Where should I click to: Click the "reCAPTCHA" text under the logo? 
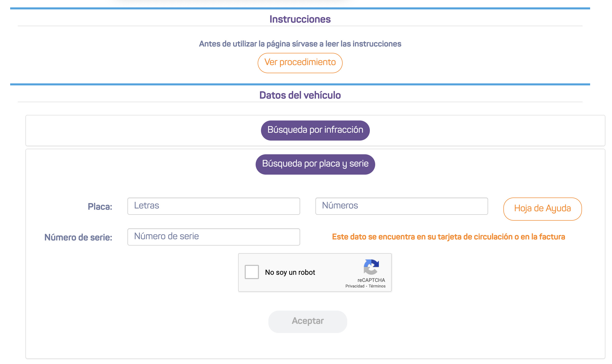pyautogui.click(x=371, y=280)
